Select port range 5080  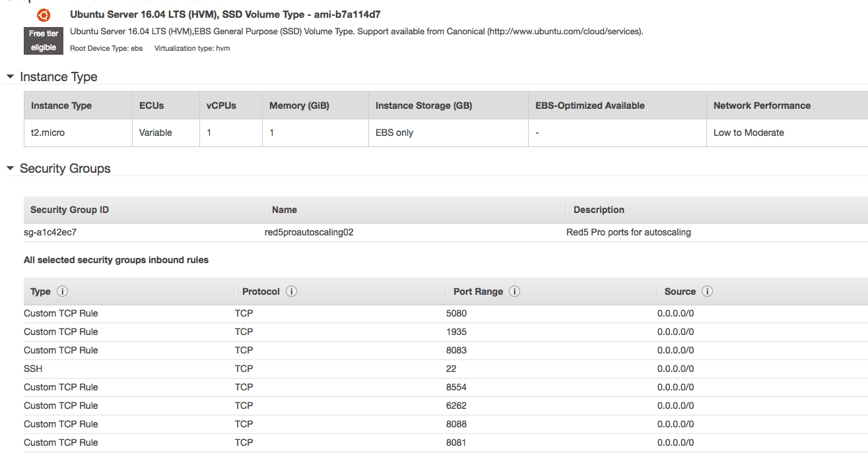tap(456, 313)
